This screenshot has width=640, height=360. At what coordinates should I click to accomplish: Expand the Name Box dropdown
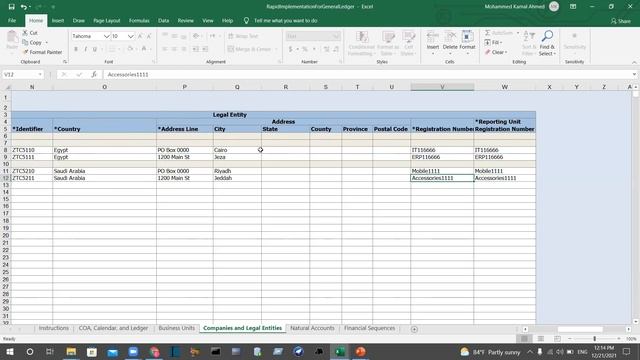pos(40,74)
